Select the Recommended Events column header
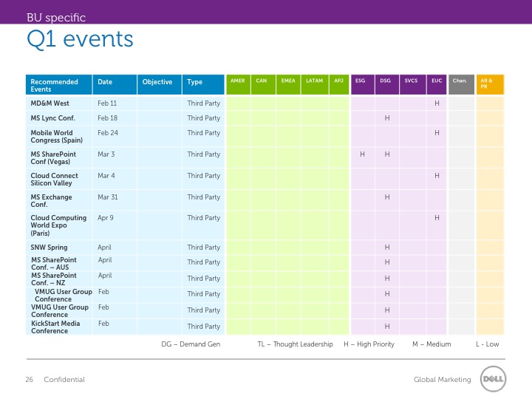Image resolution: width=532 pixels, height=399 pixels. coord(58,85)
